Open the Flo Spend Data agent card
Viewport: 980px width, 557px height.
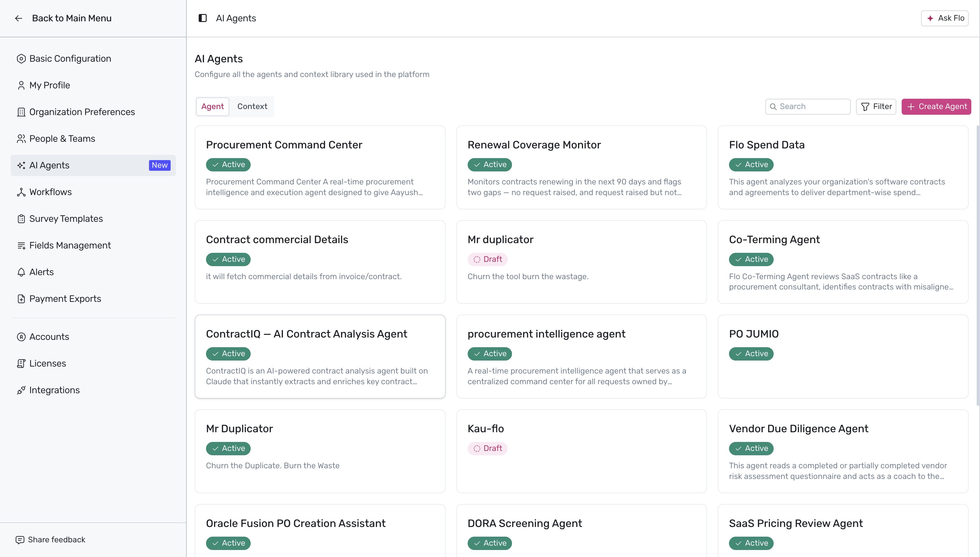[x=843, y=167]
